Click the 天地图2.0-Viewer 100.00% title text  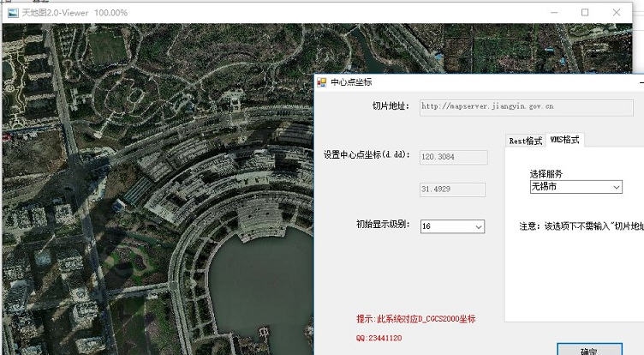click(x=75, y=13)
